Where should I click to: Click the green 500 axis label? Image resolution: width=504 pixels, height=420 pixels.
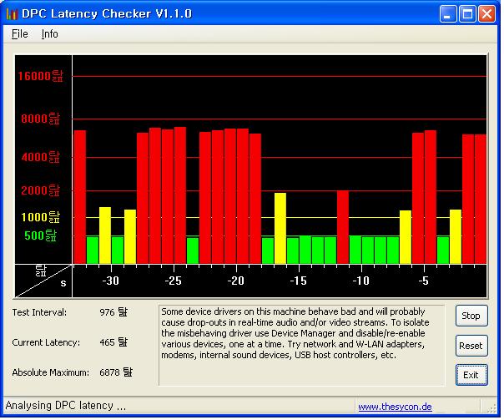41,235
